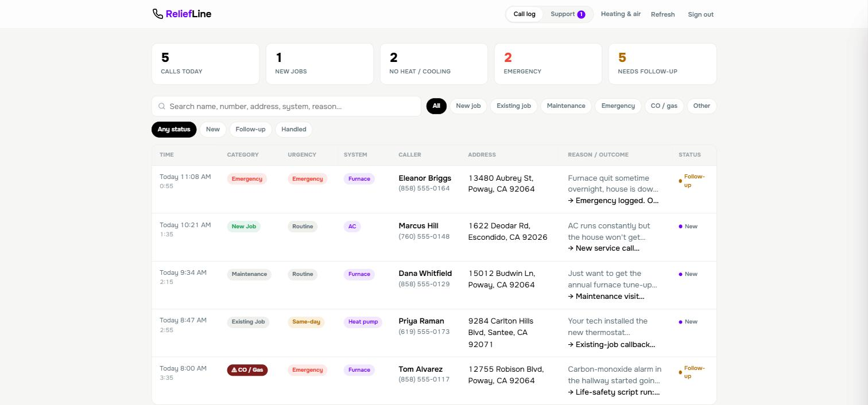Open the Support tab
The image size is (868, 405).
568,14
